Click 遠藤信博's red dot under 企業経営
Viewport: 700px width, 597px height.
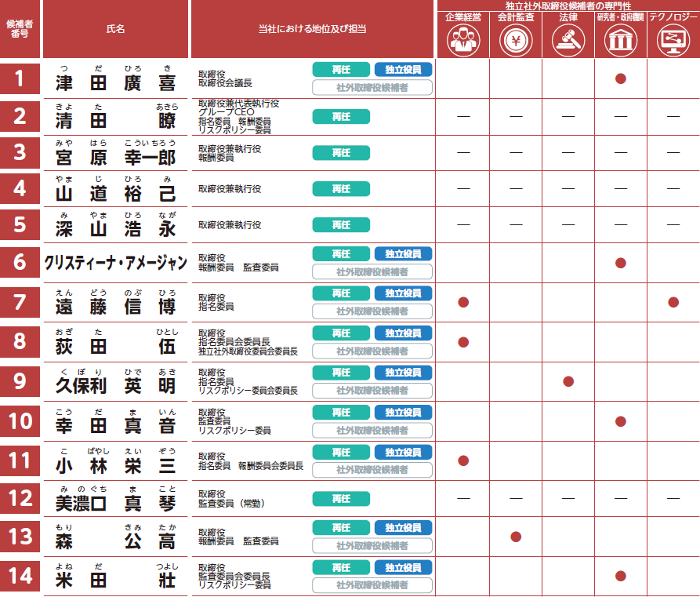pos(463,303)
